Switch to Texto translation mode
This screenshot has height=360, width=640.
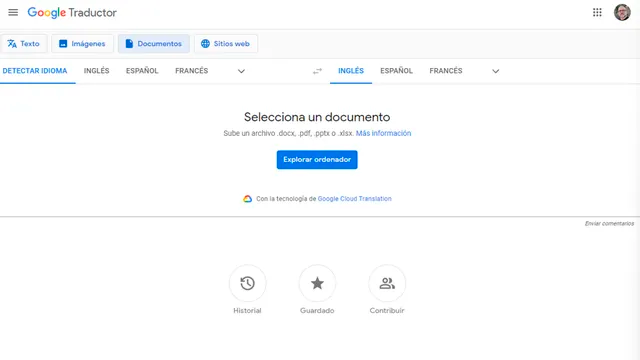(24, 44)
